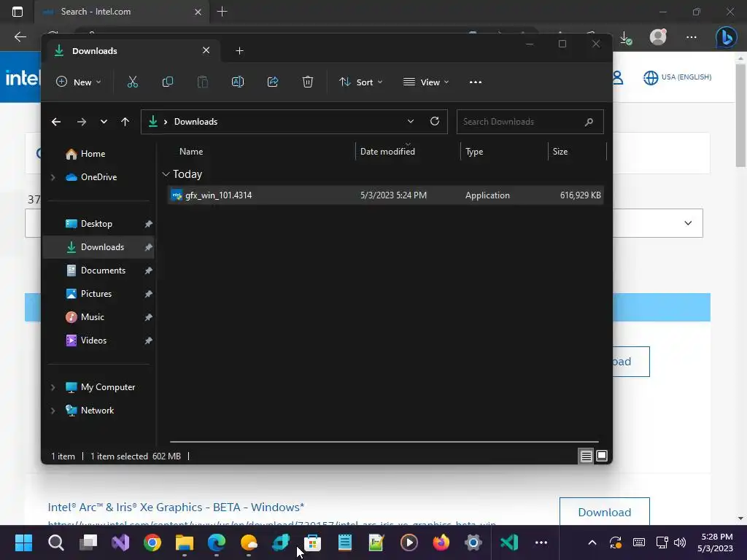The width and height of the screenshot is (747, 560).
Task: Open Edge settings and more menu
Action: (x=692, y=37)
